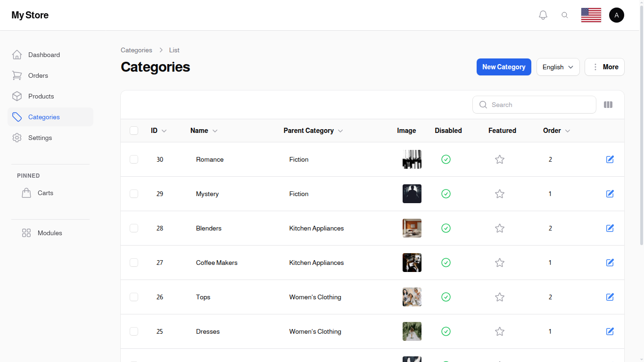
Task: Open the English language dropdown
Action: [558, 67]
